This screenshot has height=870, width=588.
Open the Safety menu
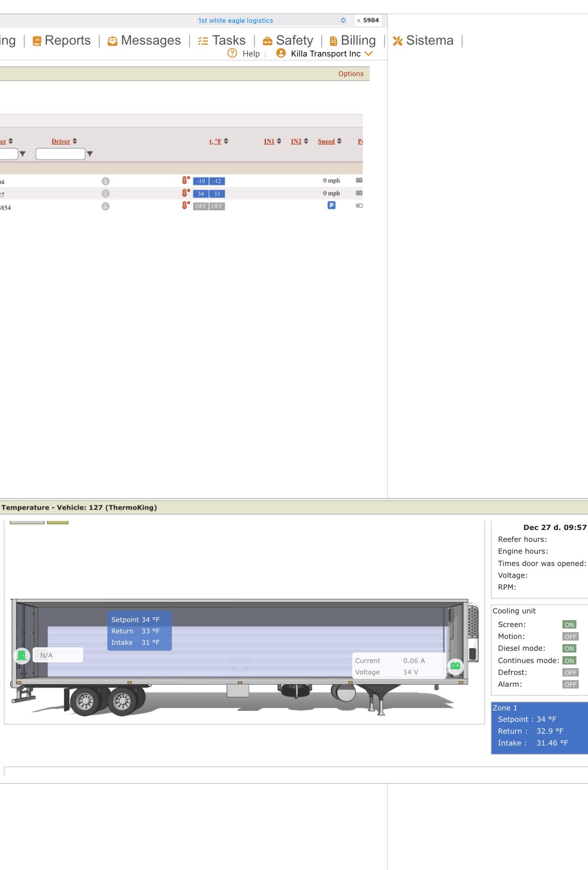(x=288, y=41)
